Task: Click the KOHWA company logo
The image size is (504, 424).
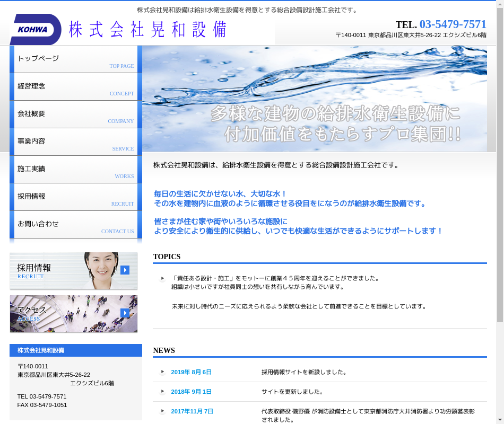Action: (x=36, y=29)
